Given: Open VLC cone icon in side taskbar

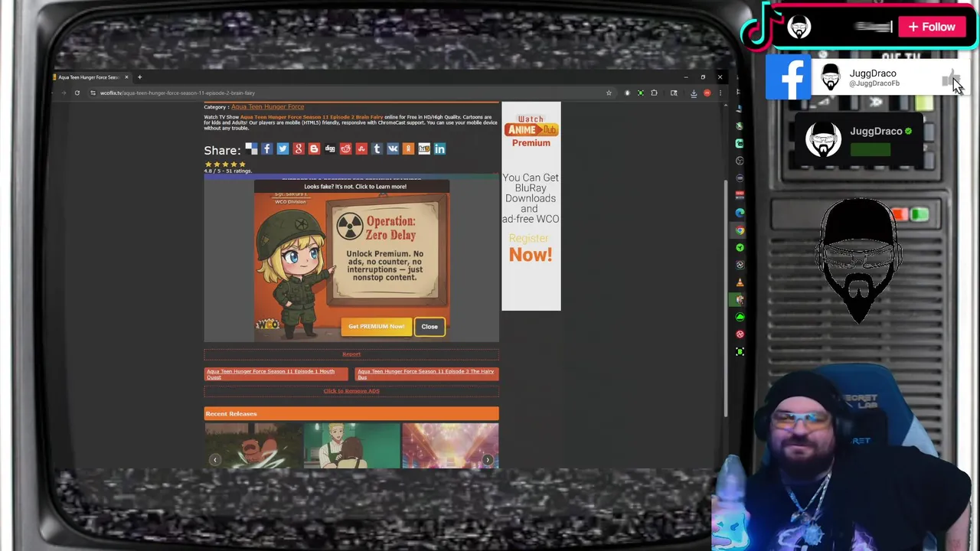Looking at the screenshot, I should (x=740, y=282).
